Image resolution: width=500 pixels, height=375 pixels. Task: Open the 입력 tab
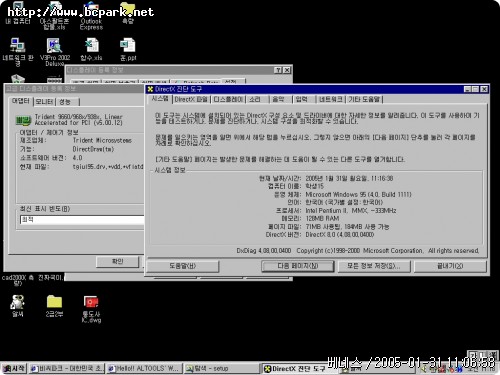301,99
